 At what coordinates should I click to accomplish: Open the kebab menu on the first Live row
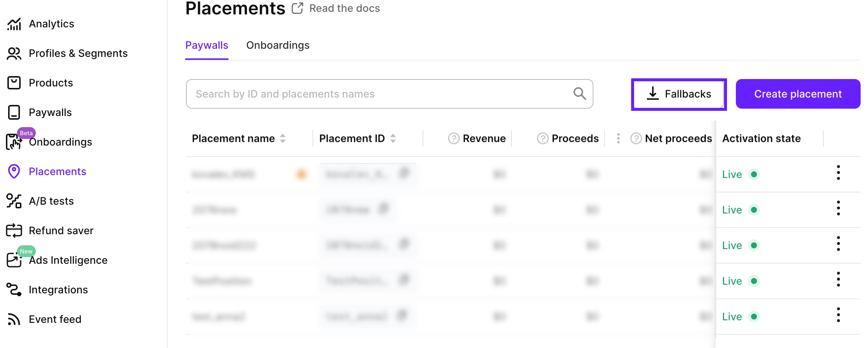[x=838, y=172]
